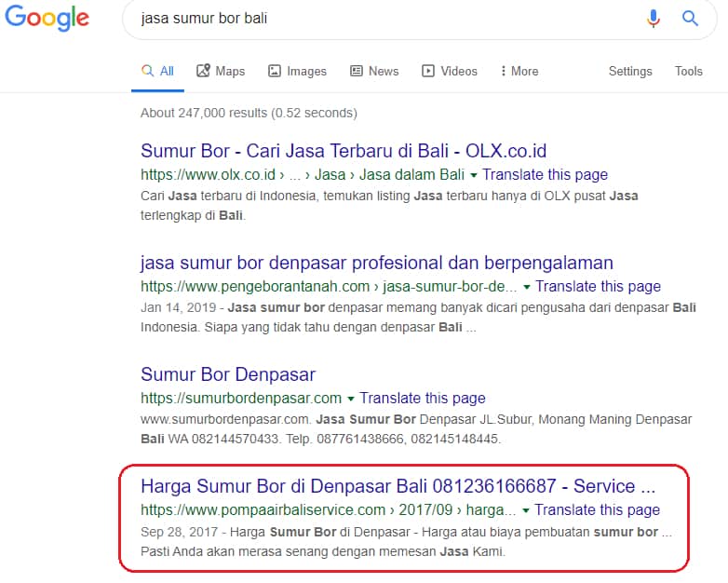Click the https://www.pompaairbaliservice.com URL text
The width and height of the screenshot is (728, 583).
click(x=263, y=509)
